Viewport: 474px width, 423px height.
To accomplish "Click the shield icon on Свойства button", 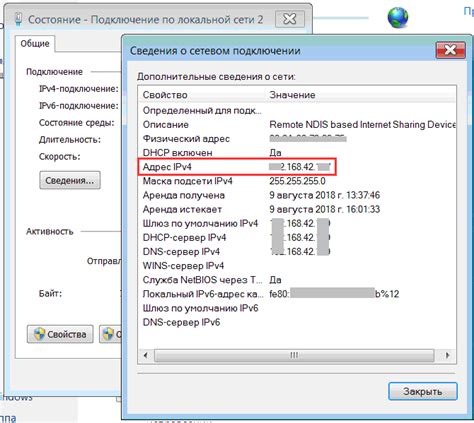I will click(39, 334).
